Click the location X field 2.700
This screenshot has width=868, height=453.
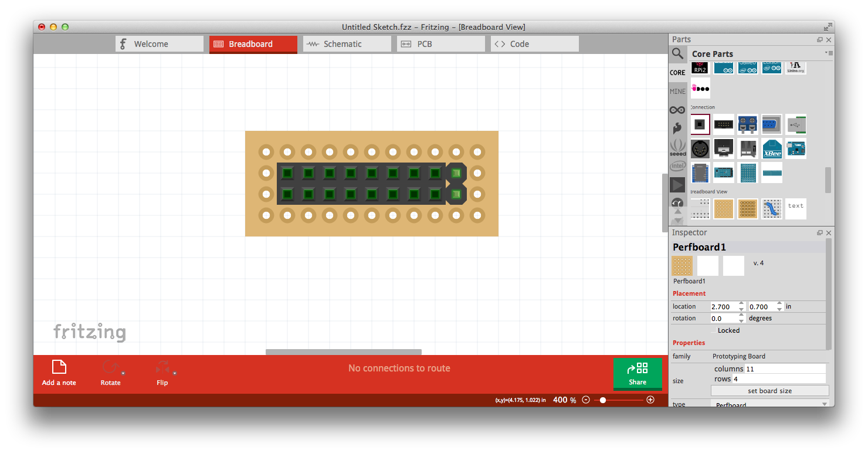click(x=724, y=306)
